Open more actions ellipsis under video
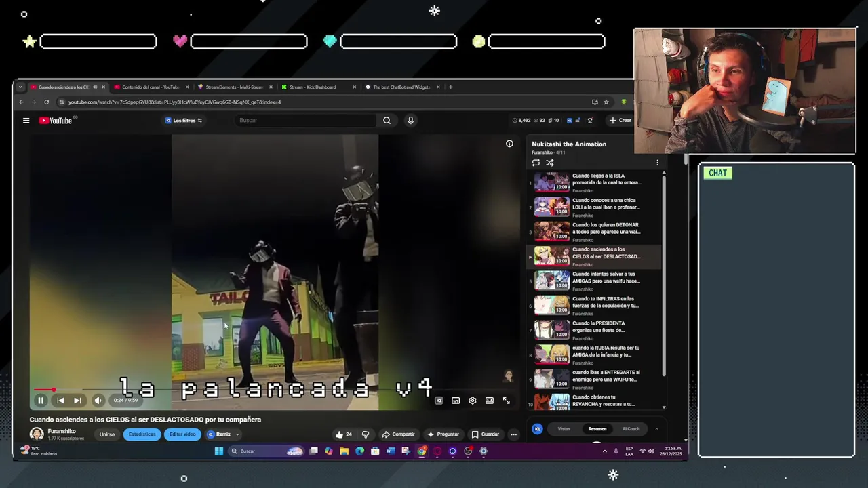Image resolution: width=868 pixels, height=488 pixels. pos(513,434)
